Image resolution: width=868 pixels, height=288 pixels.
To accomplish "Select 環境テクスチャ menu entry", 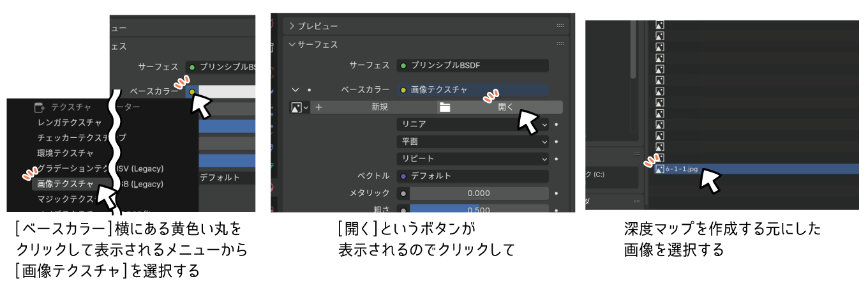I will click(x=65, y=153).
